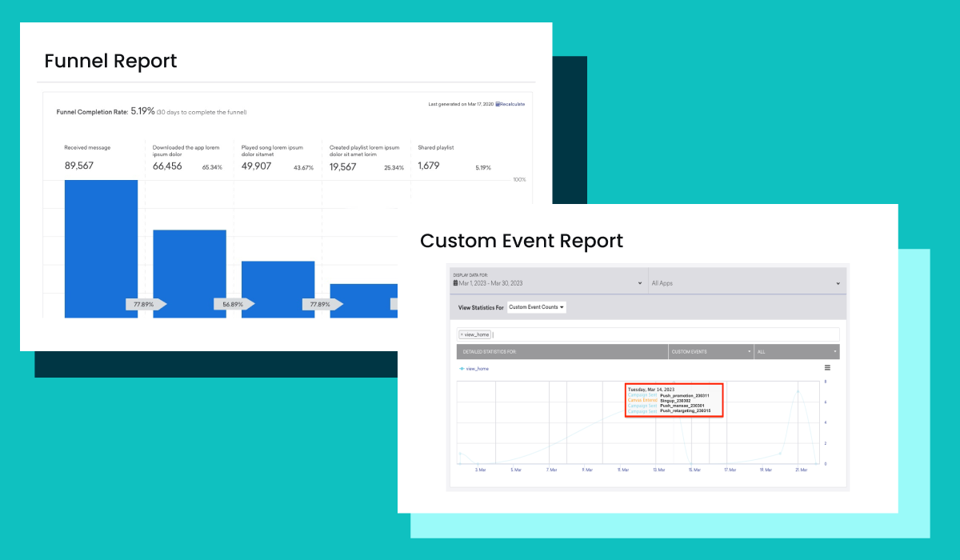Click the Funnel Completion Rate 5.19% text
The width and height of the screenshot is (960, 560).
point(106,112)
